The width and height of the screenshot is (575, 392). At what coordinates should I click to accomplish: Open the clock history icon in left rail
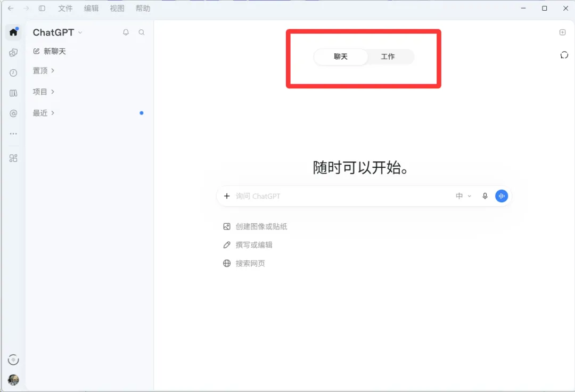pyautogui.click(x=13, y=72)
